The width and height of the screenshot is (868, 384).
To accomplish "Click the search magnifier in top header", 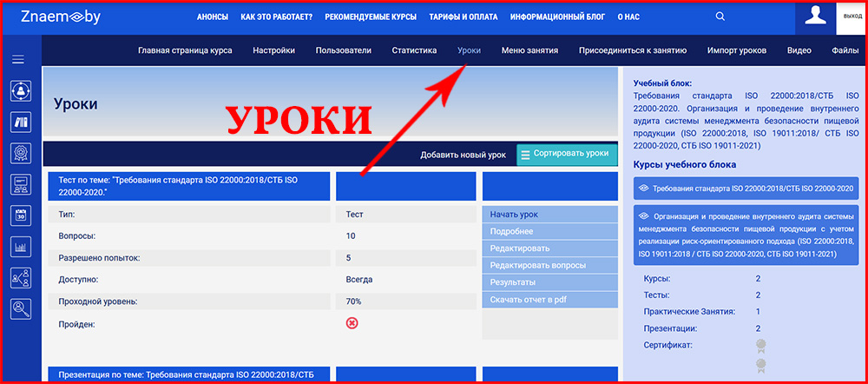I will tap(720, 17).
